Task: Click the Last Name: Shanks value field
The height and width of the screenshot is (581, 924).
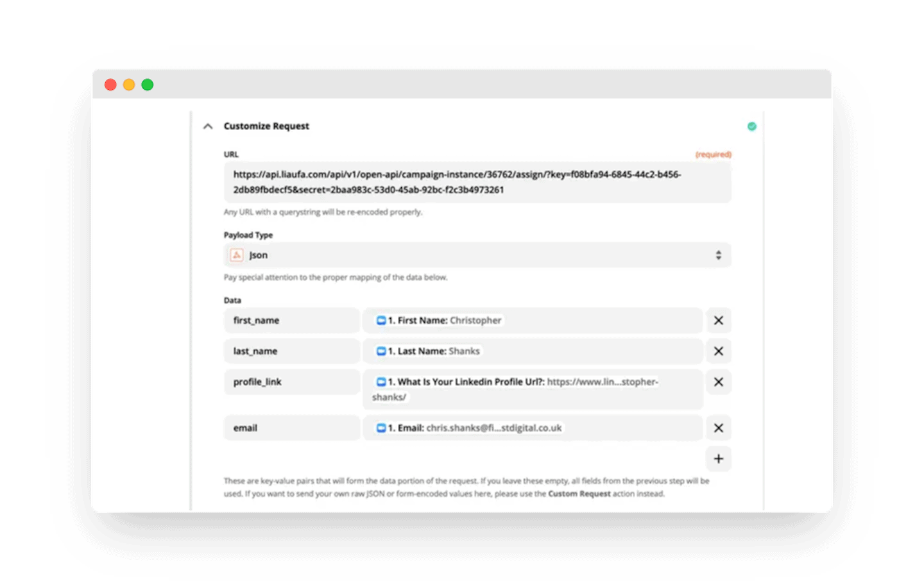Action: 533,351
